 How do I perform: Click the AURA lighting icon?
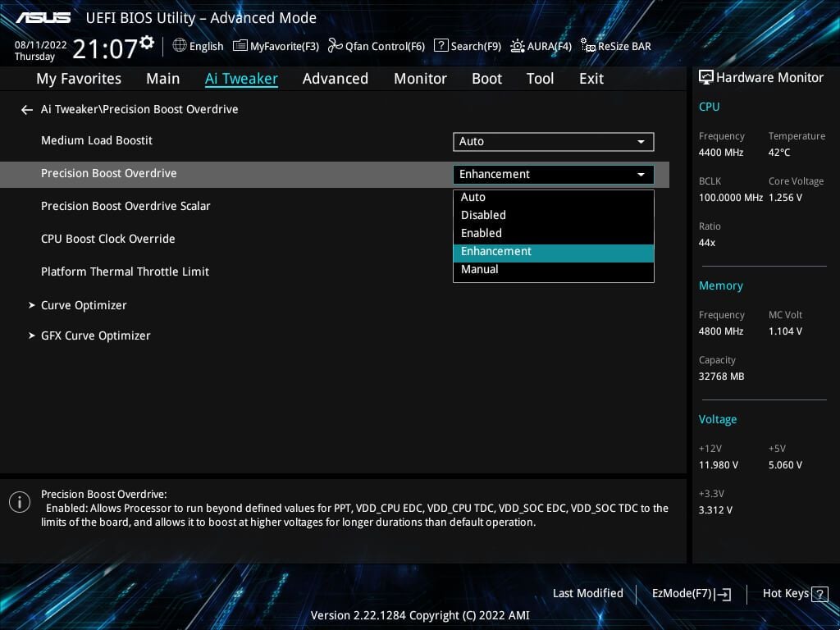(517, 46)
